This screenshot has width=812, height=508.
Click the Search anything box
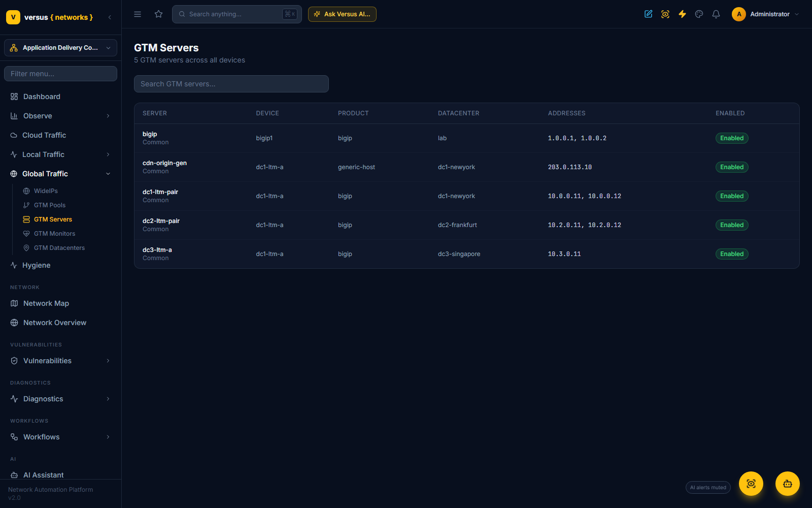click(x=237, y=14)
